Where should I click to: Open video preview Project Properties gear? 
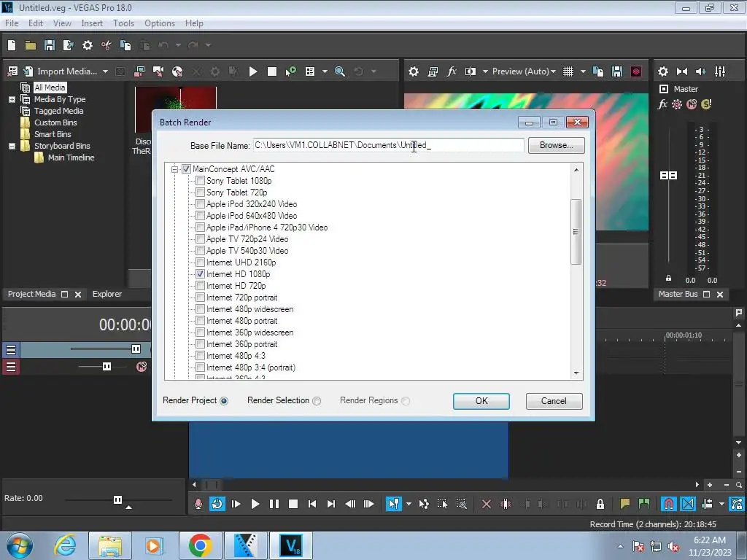(x=414, y=71)
